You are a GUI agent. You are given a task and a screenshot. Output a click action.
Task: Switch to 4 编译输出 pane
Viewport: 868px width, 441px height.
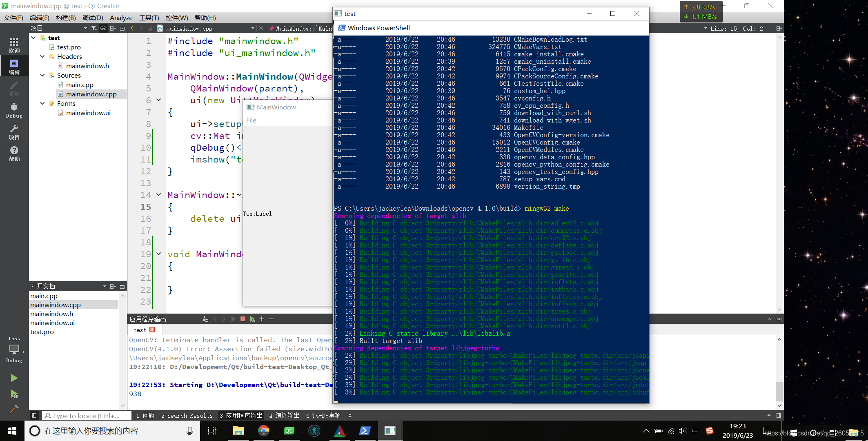[284, 415]
